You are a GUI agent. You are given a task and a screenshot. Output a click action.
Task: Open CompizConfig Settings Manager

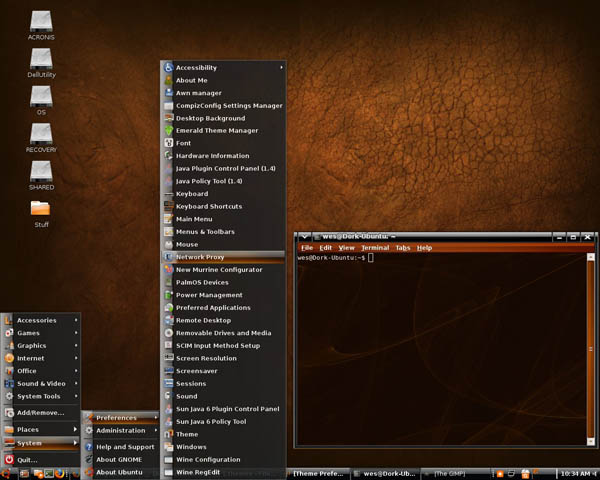coord(223,106)
